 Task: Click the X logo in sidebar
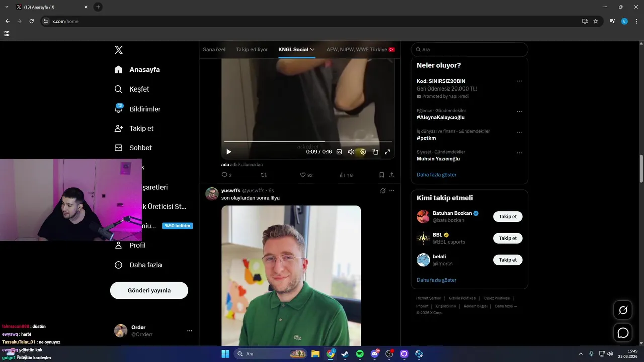pyautogui.click(x=119, y=50)
